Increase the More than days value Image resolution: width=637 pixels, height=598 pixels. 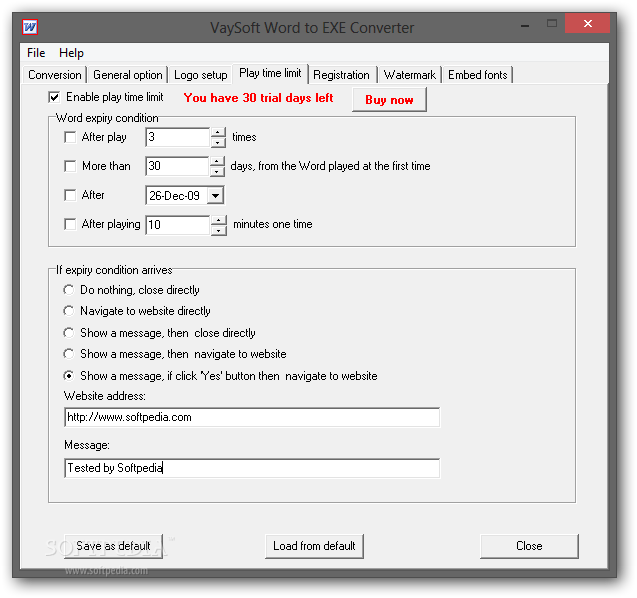coord(217,161)
